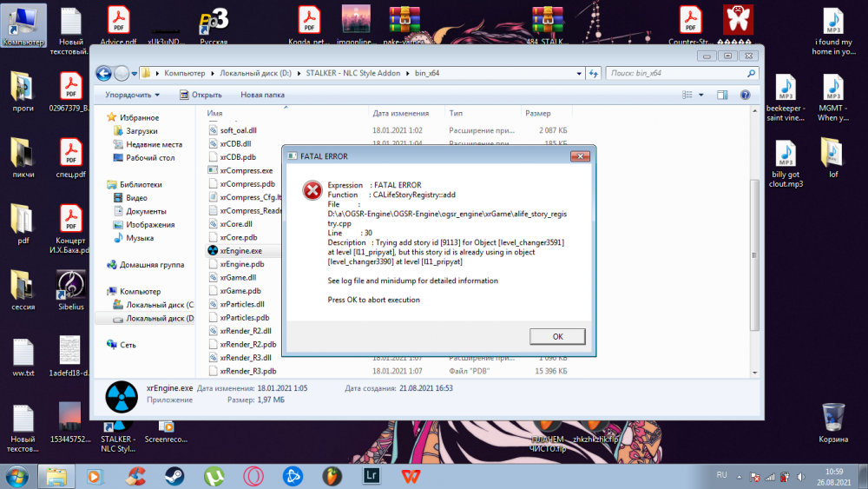Open the Windows Start menu
Viewport: 868px width, 489px height.
coord(17,476)
